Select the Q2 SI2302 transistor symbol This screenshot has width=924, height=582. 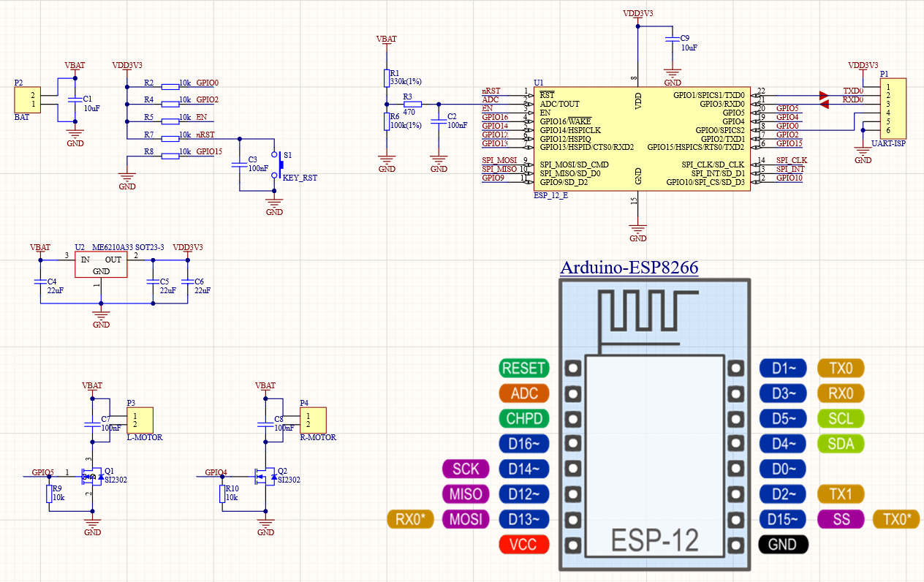click(x=263, y=477)
